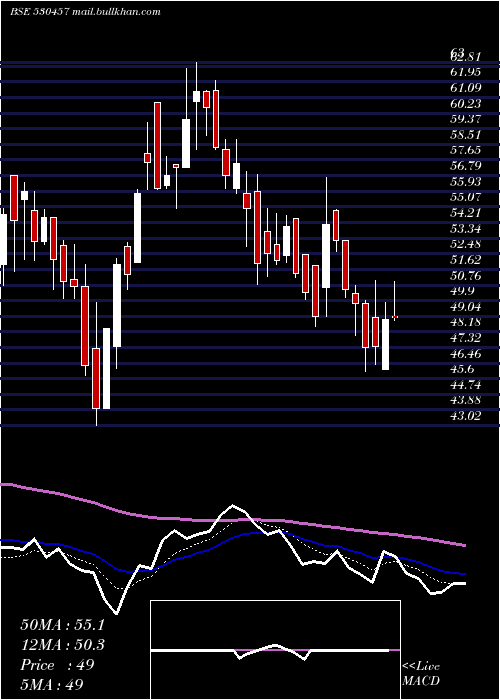Click the 50MA : 55.1 readout
Image resolution: width=500 pixels, height=700 pixels.
pos(62,625)
